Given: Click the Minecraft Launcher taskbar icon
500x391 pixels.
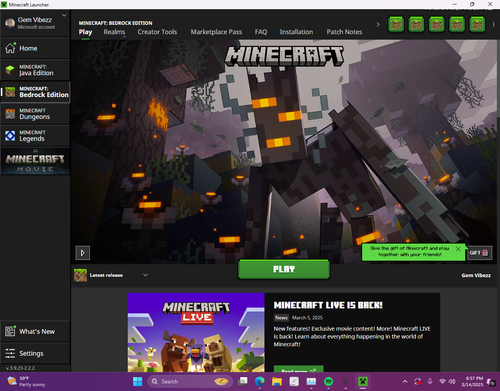Looking at the screenshot, I should tap(363, 381).
